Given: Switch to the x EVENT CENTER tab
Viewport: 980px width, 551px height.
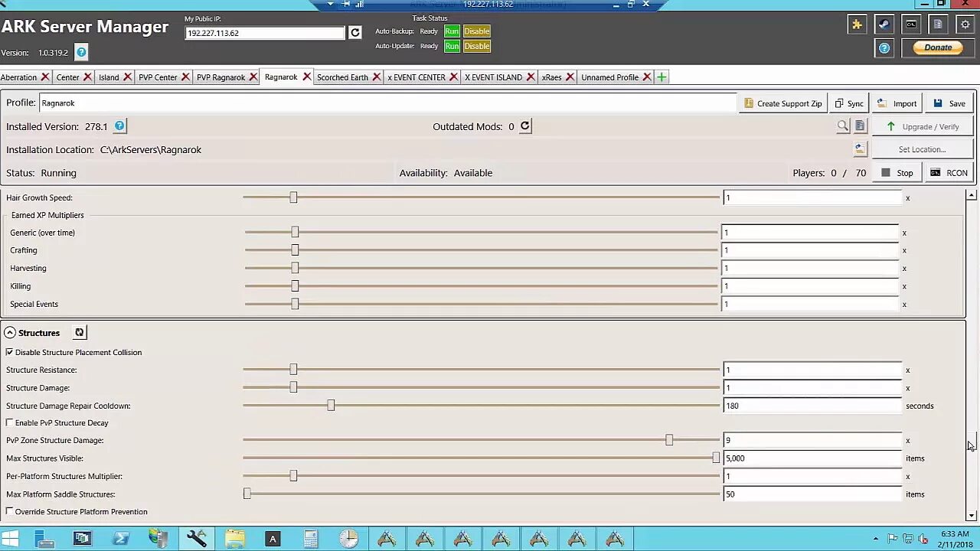Looking at the screenshot, I should coord(416,77).
